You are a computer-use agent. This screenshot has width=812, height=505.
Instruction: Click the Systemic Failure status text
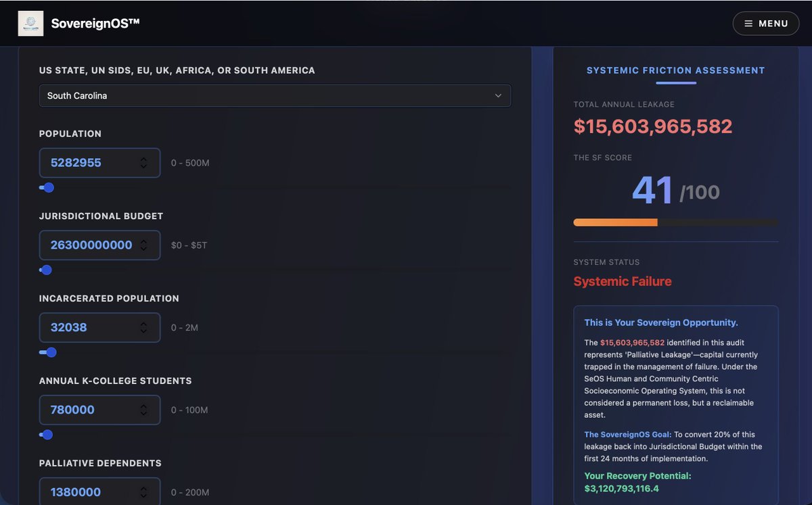(x=623, y=282)
